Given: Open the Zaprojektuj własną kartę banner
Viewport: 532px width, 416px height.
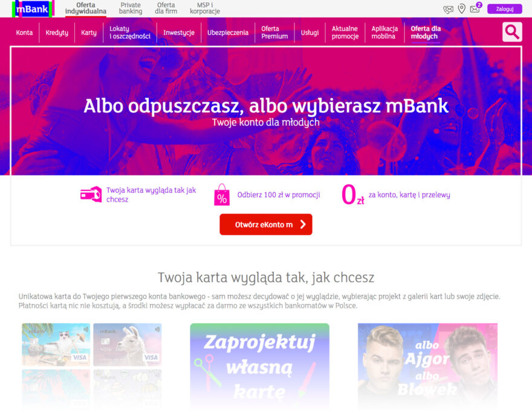Looking at the screenshot, I should pyautogui.click(x=259, y=366).
